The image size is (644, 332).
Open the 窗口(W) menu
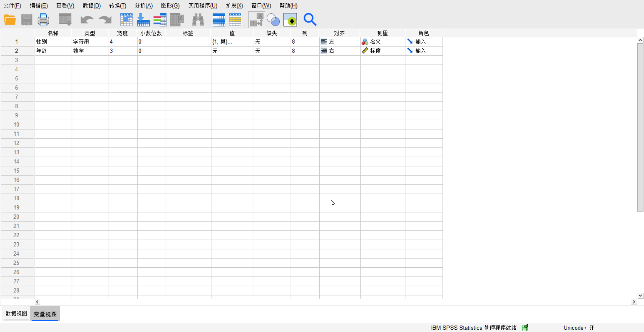[261, 6]
